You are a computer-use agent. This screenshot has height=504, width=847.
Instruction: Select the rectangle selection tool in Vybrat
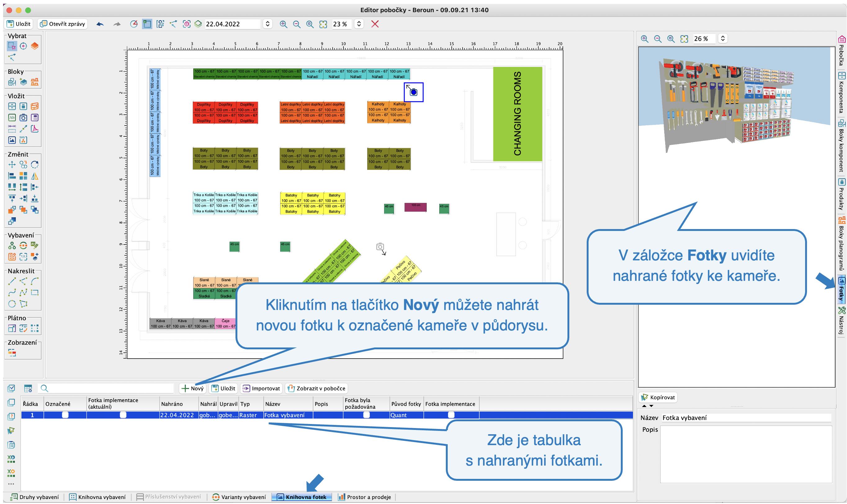[x=12, y=46]
